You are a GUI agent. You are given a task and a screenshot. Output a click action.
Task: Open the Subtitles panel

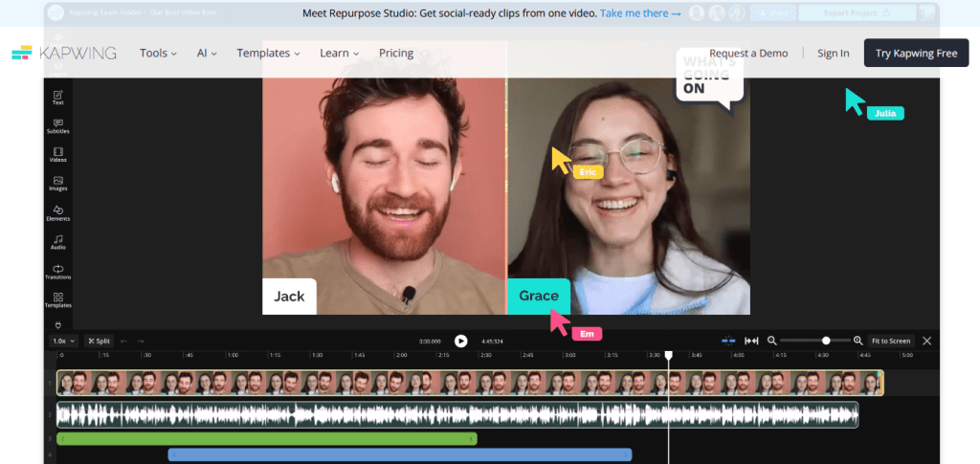pos(58,126)
